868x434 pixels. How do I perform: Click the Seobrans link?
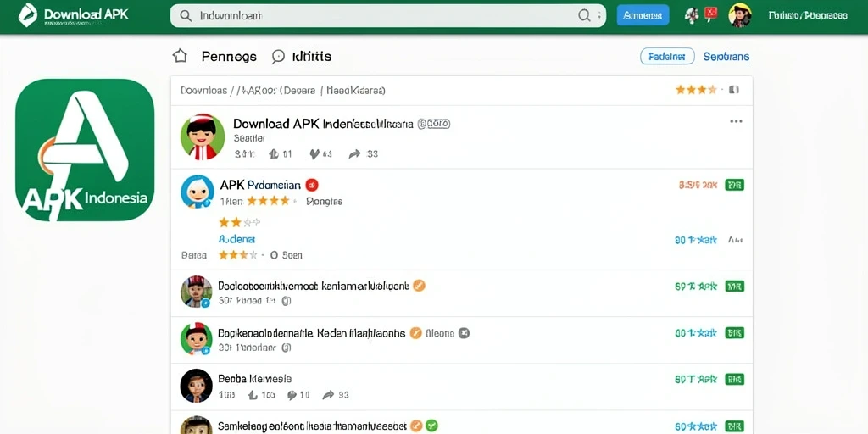tap(726, 57)
